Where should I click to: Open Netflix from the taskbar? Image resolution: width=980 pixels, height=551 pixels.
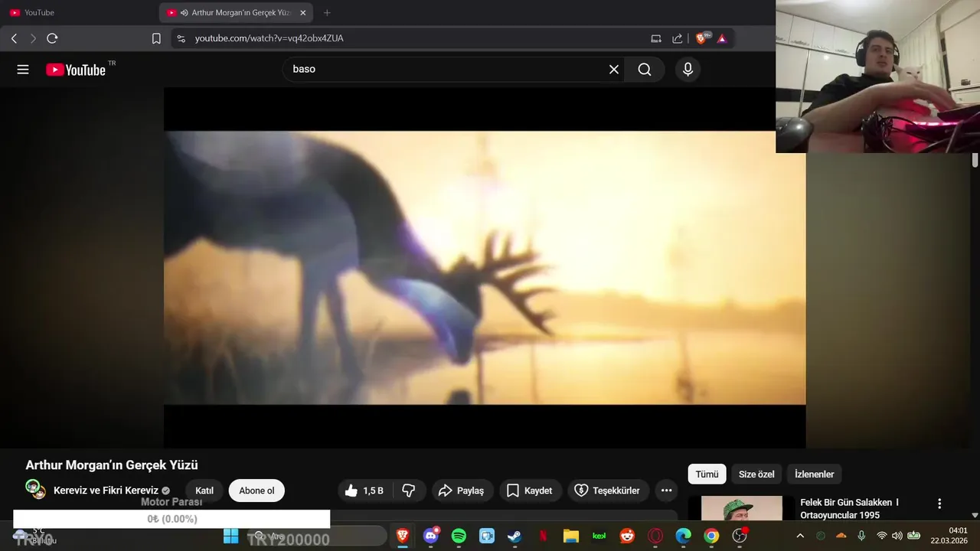[x=543, y=536]
